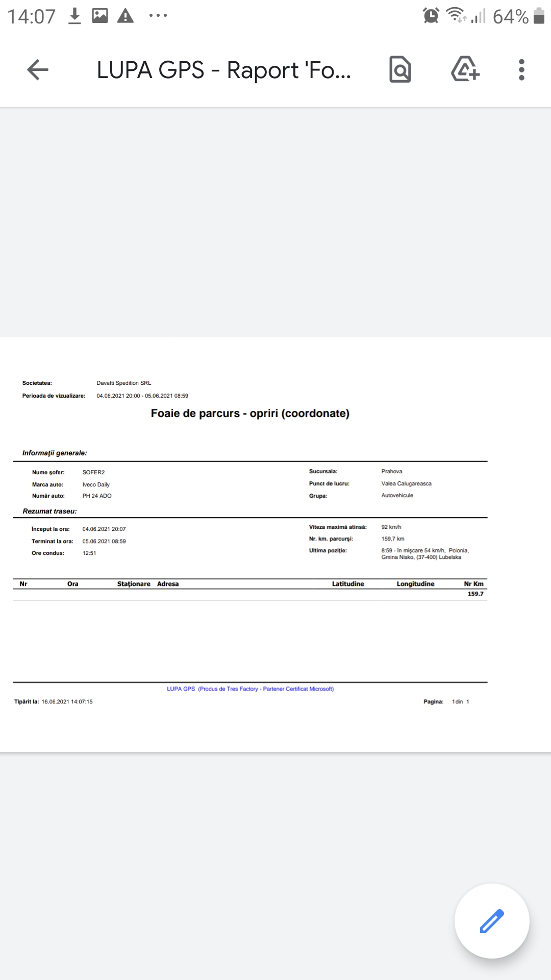The height and width of the screenshot is (980, 551).
Task: Tap the back arrow icon
Action: point(38,70)
